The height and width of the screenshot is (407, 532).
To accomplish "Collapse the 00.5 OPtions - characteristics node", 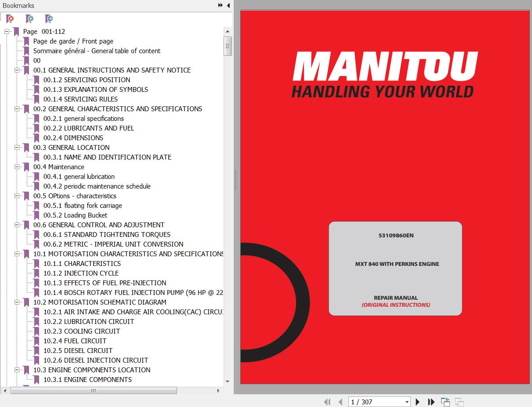I will click(17, 196).
